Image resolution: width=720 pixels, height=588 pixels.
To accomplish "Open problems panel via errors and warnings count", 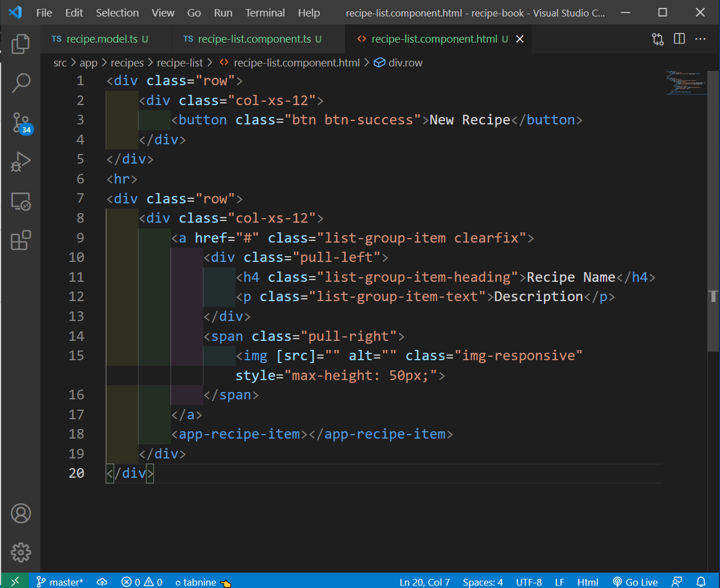I will [142, 582].
